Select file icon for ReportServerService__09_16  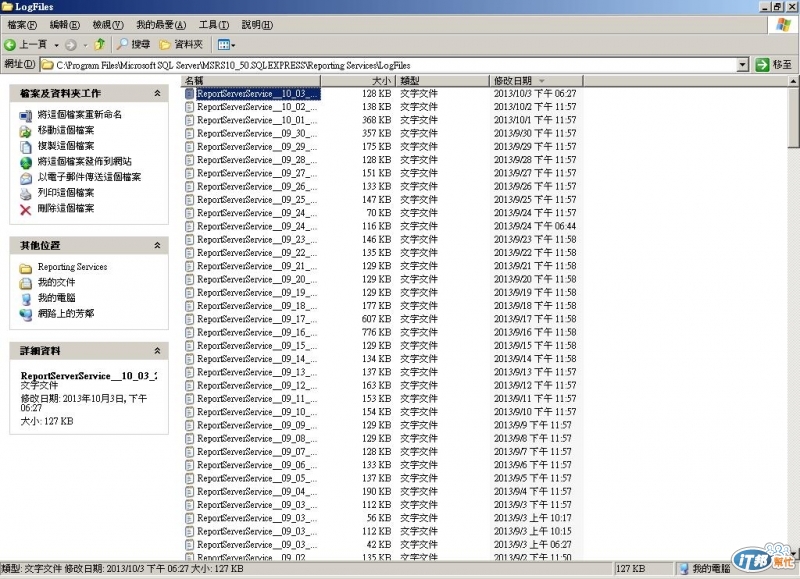pyautogui.click(x=189, y=332)
